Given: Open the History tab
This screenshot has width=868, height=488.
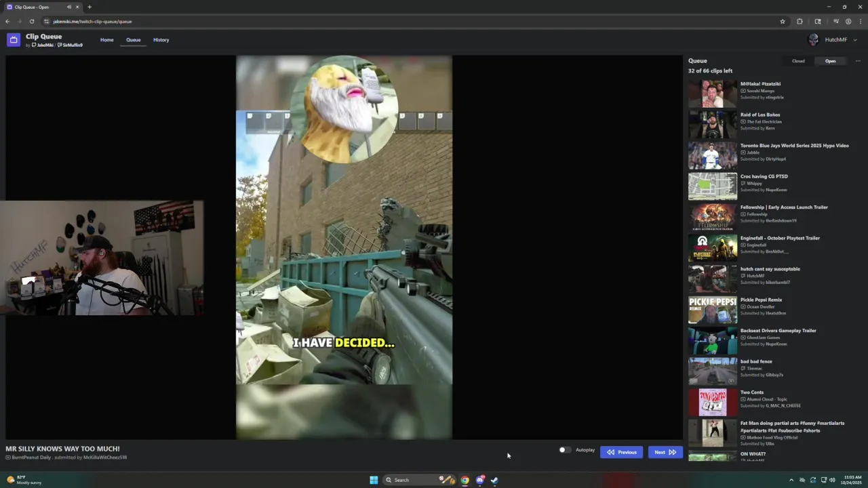Looking at the screenshot, I should point(161,40).
